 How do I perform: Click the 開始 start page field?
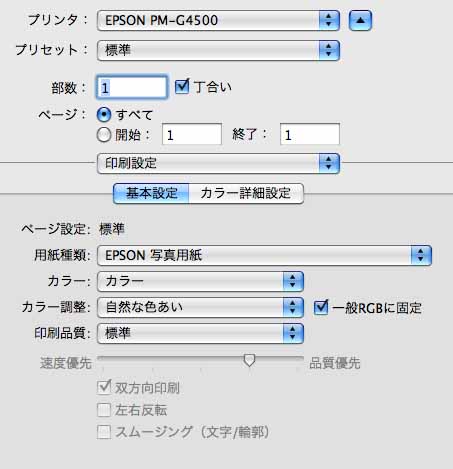point(192,134)
